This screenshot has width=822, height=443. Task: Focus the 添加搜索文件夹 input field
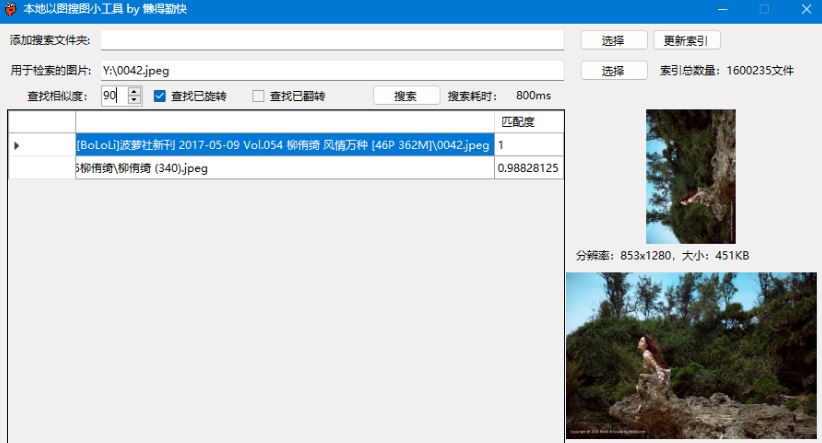coord(332,40)
